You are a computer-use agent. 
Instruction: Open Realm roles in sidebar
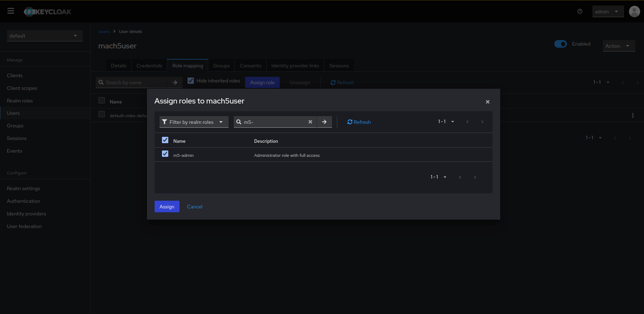[x=20, y=101]
